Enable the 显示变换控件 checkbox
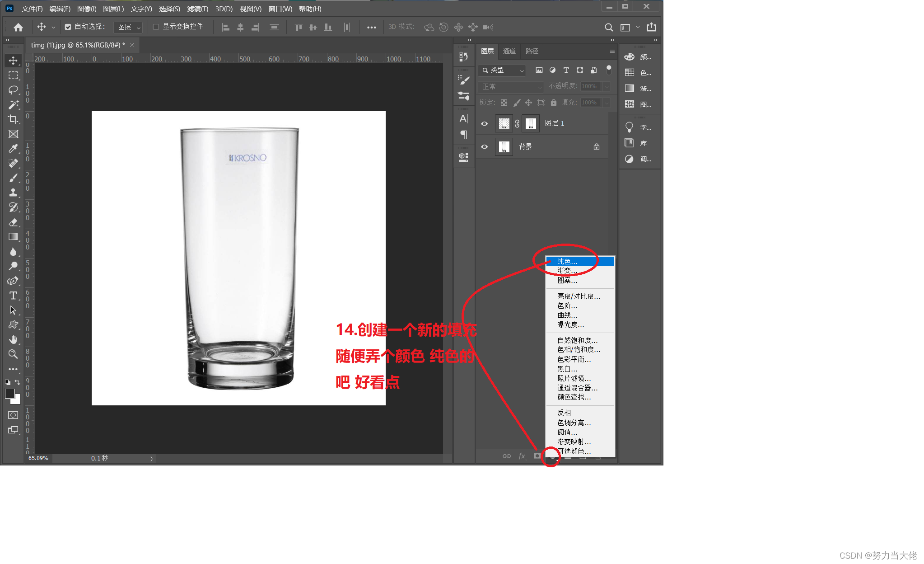The image size is (924, 564). [156, 27]
